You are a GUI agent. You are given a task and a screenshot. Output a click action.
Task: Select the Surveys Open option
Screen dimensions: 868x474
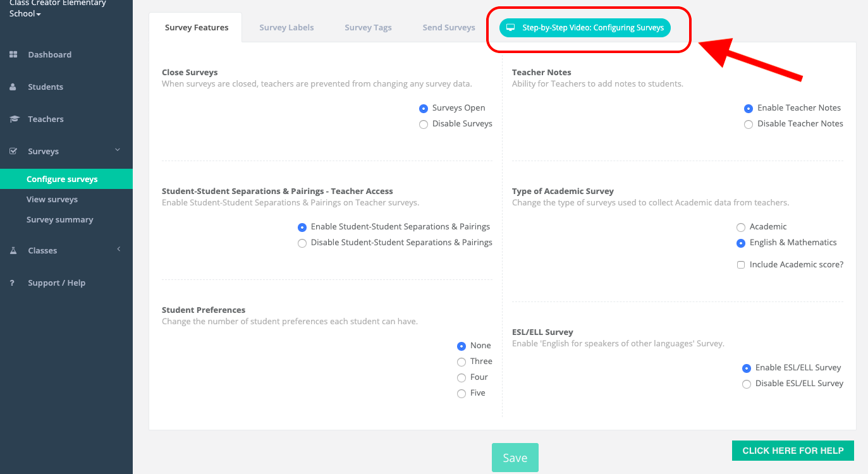tap(424, 109)
